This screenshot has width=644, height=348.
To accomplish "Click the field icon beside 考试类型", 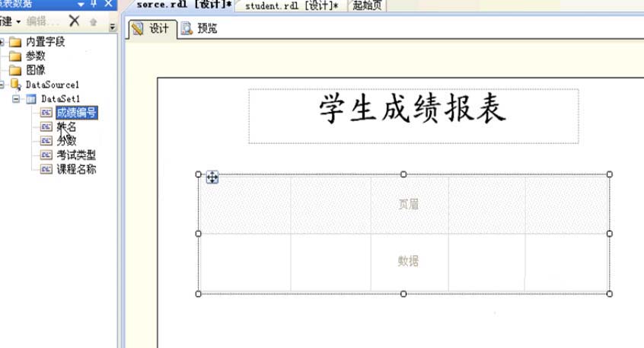I will (x=46, y=155).
